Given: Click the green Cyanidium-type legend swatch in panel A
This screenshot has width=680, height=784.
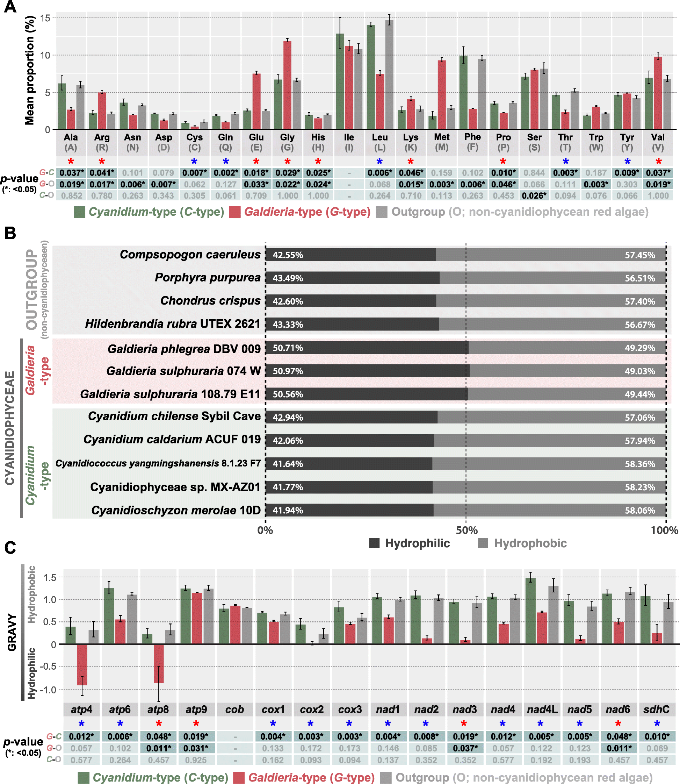Looking at the screenshot, I should click(79, 212).
